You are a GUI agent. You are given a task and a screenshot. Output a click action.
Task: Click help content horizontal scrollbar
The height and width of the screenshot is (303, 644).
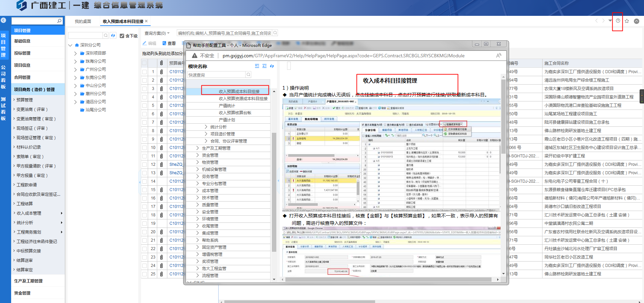[x=388, y=279]
